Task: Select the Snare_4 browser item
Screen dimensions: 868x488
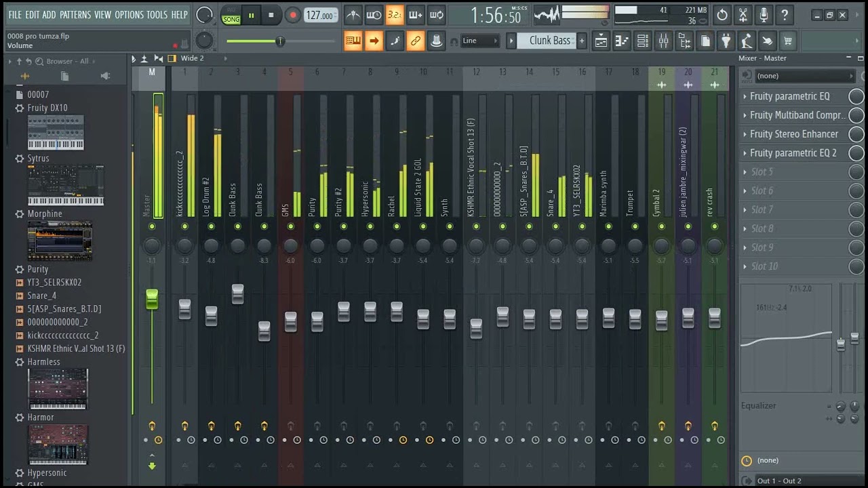Action: point(41,296)
